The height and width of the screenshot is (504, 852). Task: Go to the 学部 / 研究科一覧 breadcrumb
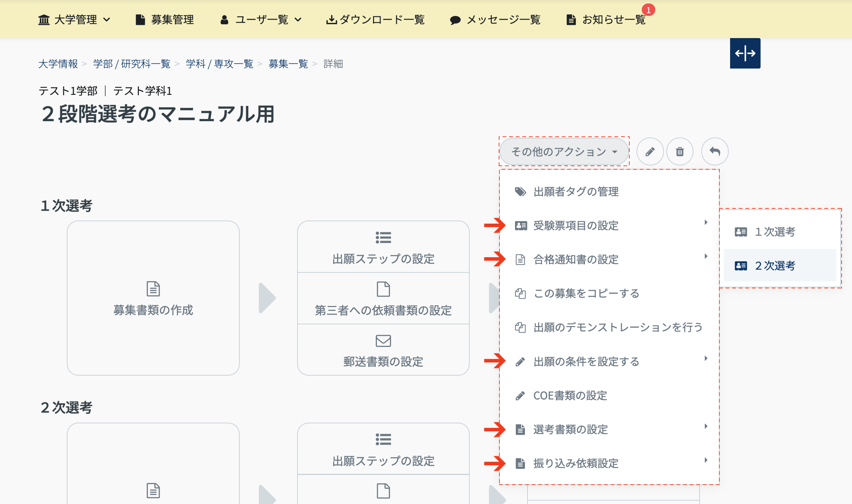(x=132, y=64)
